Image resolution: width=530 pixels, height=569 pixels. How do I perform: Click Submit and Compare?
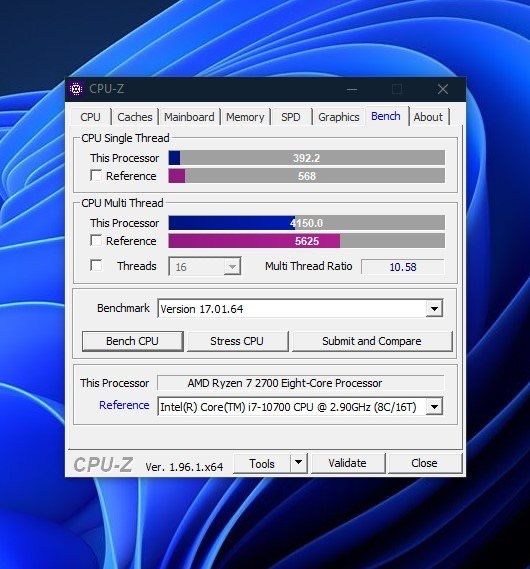pyautogui.click(x=372, y=341)
